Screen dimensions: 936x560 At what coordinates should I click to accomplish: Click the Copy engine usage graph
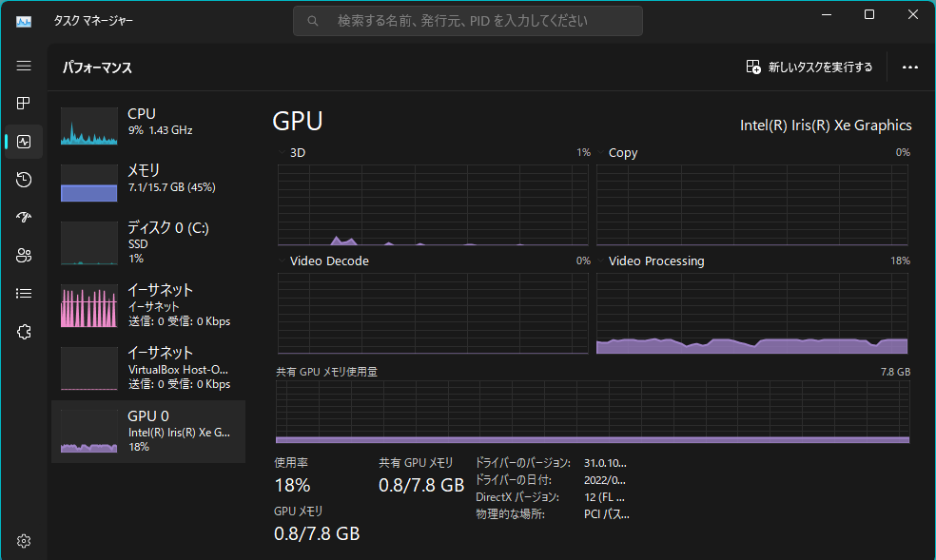click(x=752, y=205)
